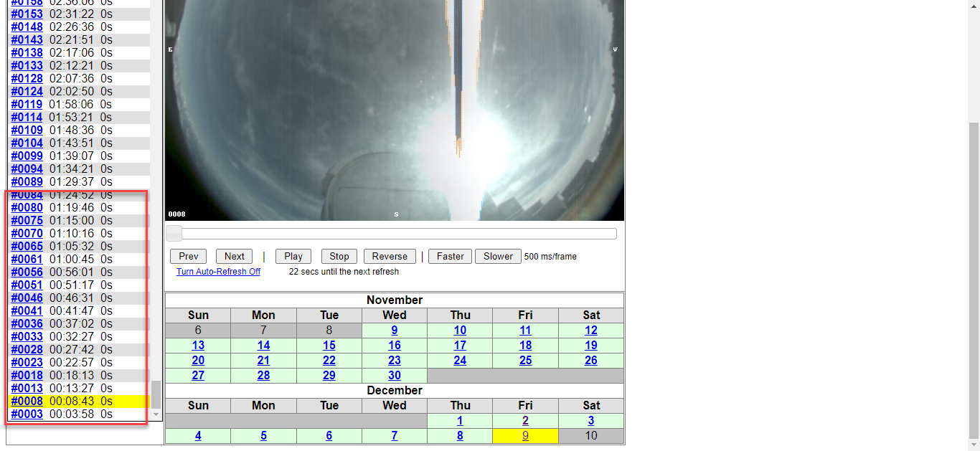Open November 10 in the calendar

pos(460,330)
